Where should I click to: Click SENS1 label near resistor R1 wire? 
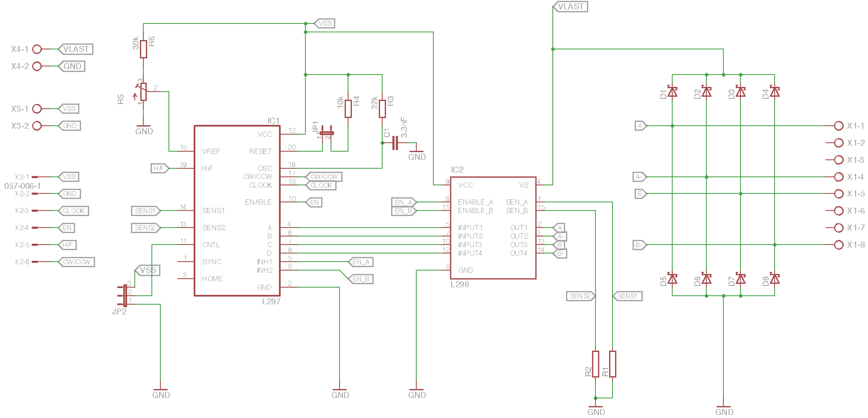627,296
